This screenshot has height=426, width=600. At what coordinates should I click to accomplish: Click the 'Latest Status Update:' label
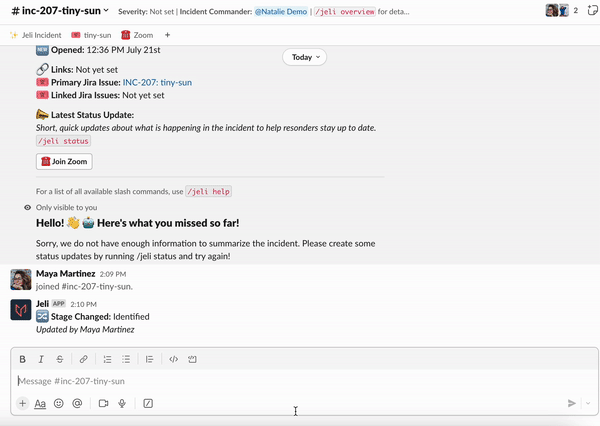click(x=85, y=115)
